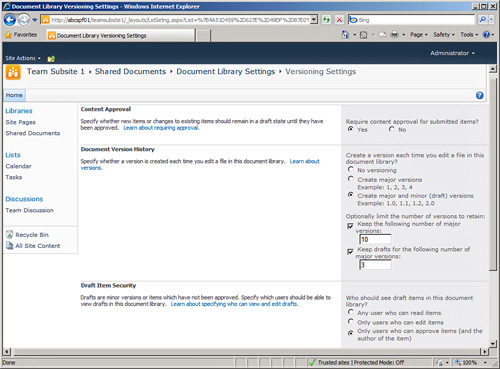Open the Home navigation tab
Viewport: 500px width, 369px height.
[x=14, y=95]
